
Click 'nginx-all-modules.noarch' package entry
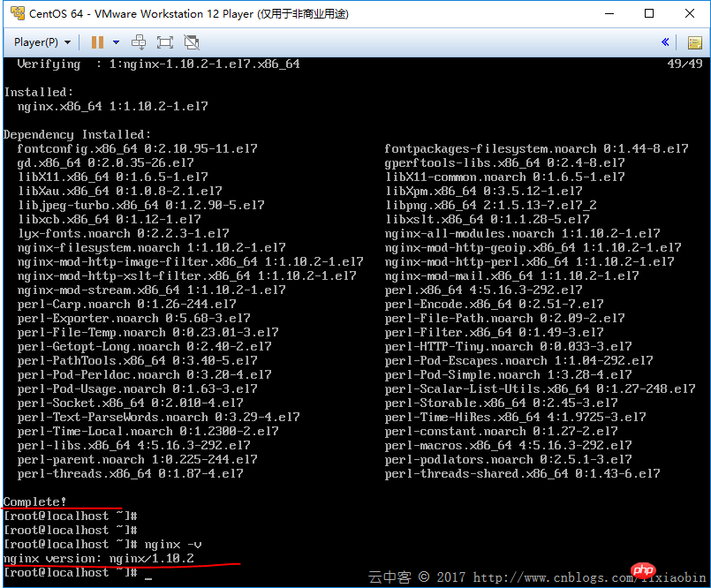(x=522, y=233)
